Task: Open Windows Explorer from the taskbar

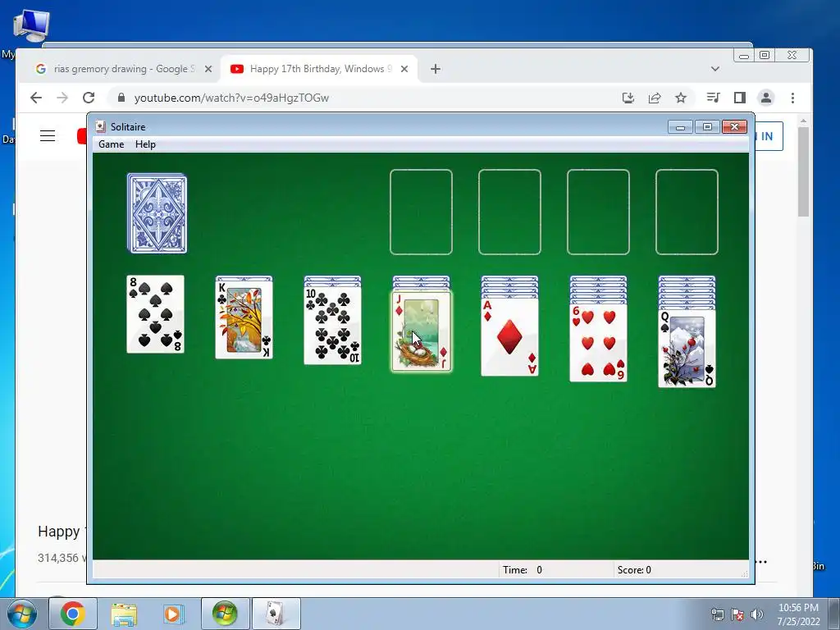Action: [x=124, y=614]
